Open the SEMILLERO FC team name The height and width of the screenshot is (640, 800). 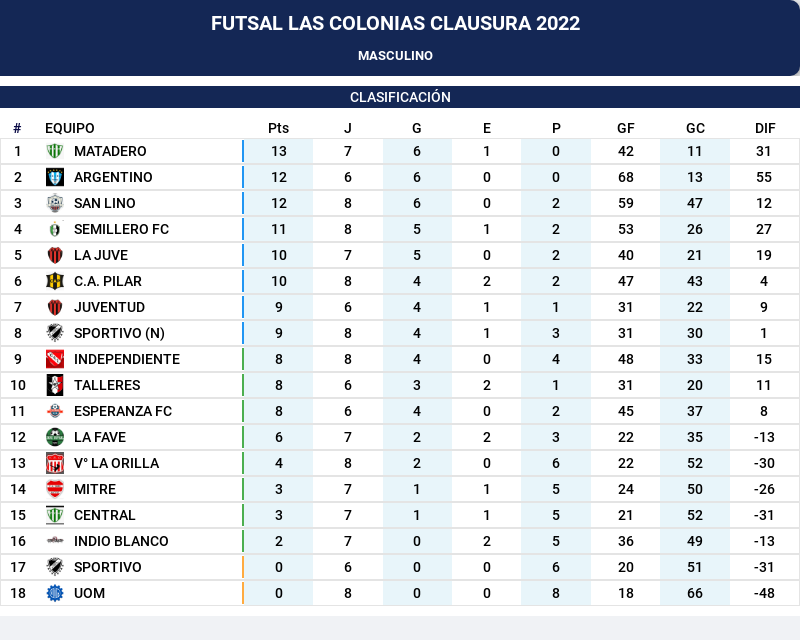coord(121,229)
